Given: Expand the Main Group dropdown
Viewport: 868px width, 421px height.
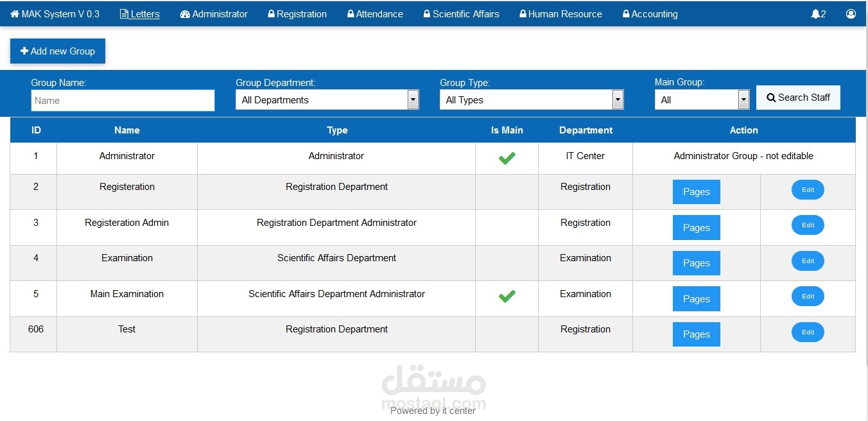Looking at the screenshot, I should coord(743,100).
